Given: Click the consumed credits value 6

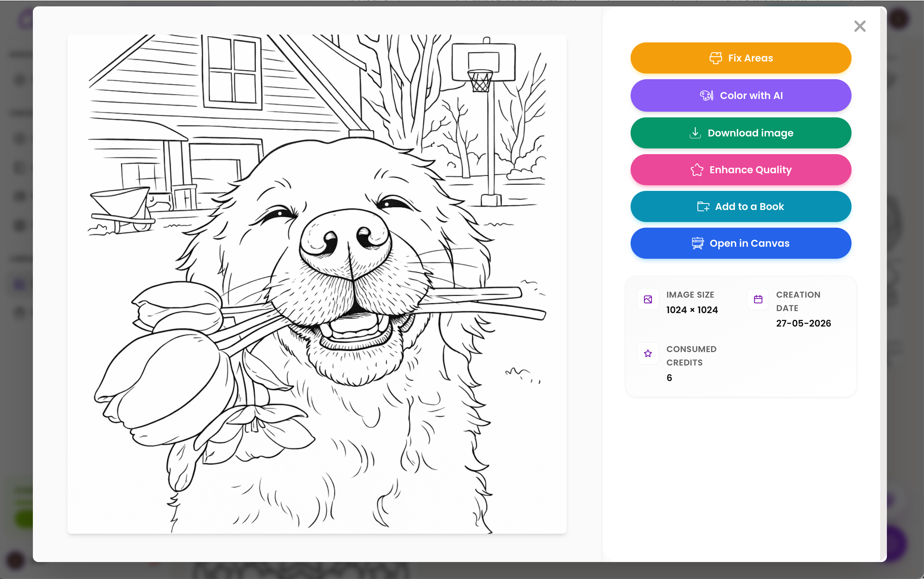Looking at the screenshot, I should [x=669, y=378].
